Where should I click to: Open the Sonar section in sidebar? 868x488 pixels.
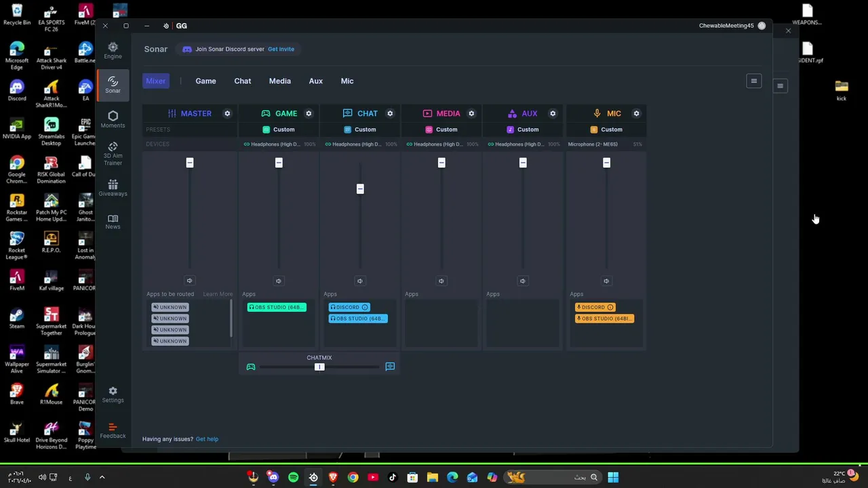[113, 85]
